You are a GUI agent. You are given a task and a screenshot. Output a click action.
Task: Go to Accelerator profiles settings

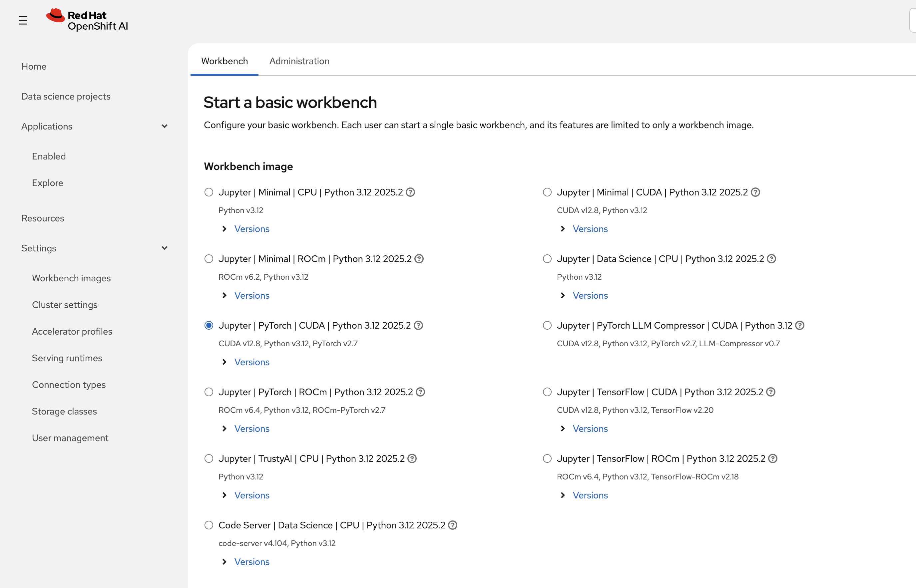coord(72,331)
